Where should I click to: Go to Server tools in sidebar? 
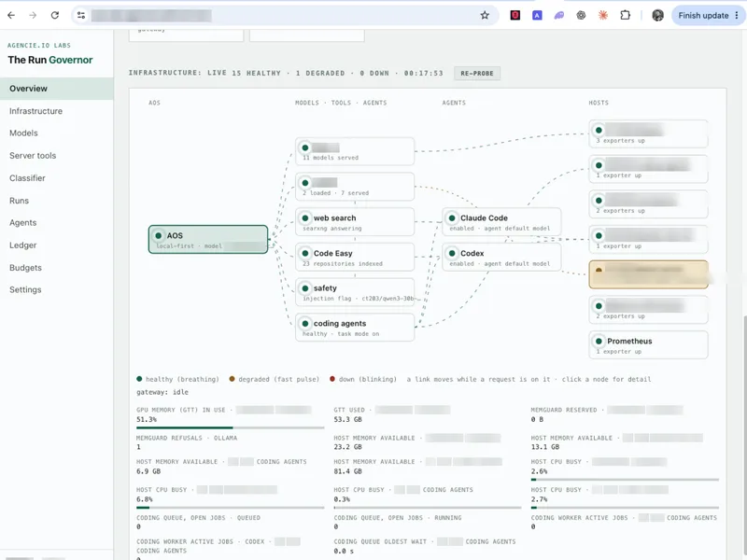(x=57, y=155)
